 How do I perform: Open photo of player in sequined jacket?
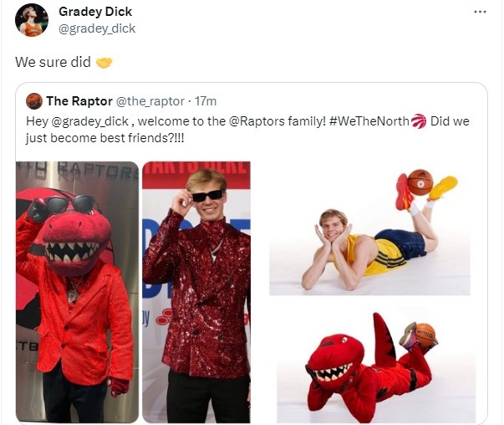[196, 292]
